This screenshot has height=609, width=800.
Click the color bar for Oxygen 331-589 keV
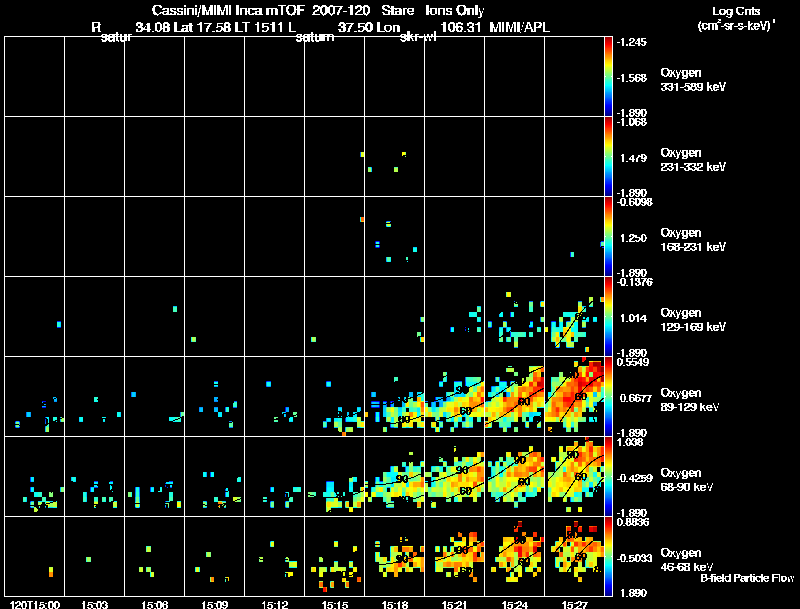point(608,77)
